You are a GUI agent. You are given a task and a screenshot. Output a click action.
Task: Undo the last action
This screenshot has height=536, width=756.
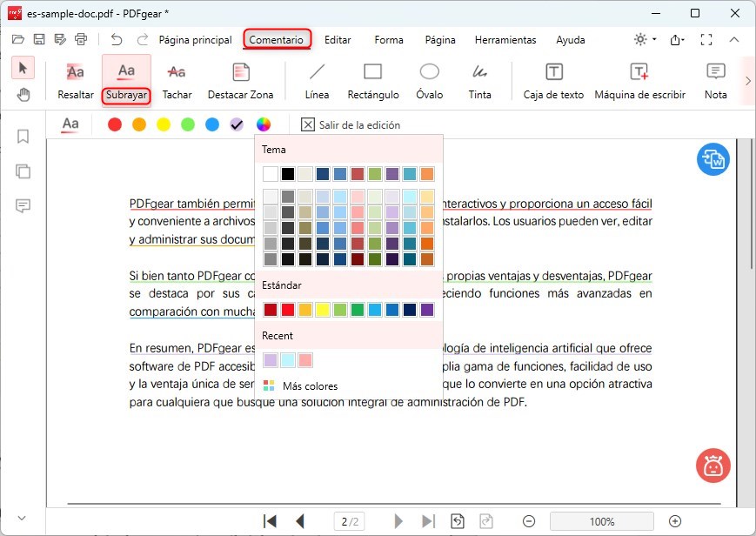117,39
